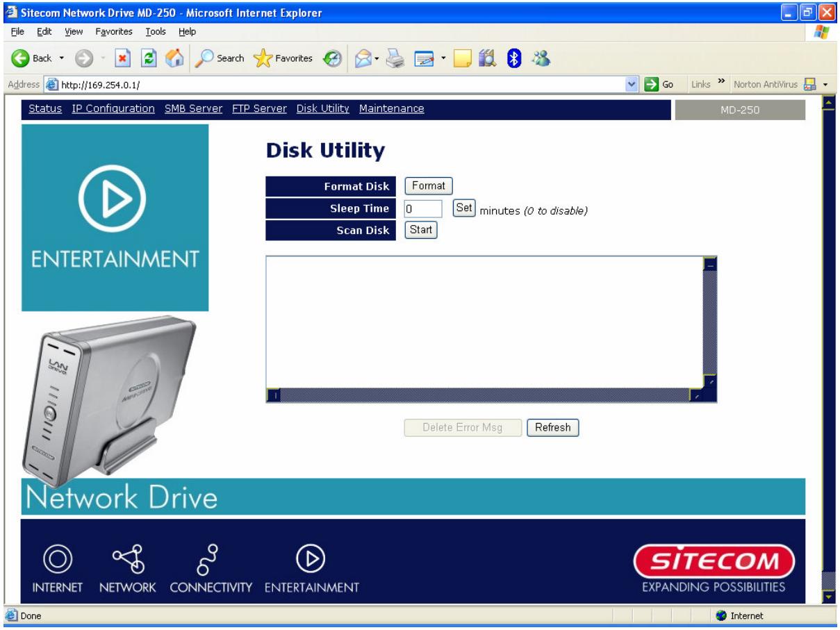840x630 pixels.
Task: Open the View menu
Action: click(x=74, y=31)
